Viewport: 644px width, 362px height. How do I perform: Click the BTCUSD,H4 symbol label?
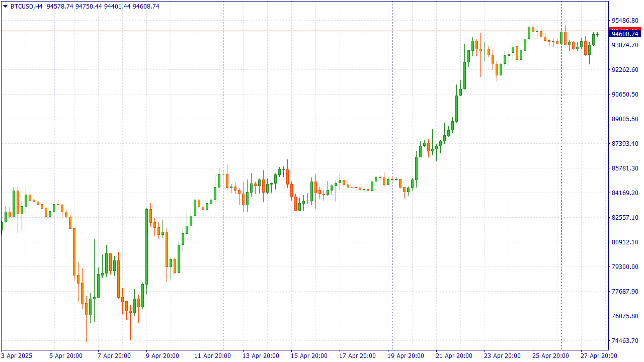pos(26,7)
